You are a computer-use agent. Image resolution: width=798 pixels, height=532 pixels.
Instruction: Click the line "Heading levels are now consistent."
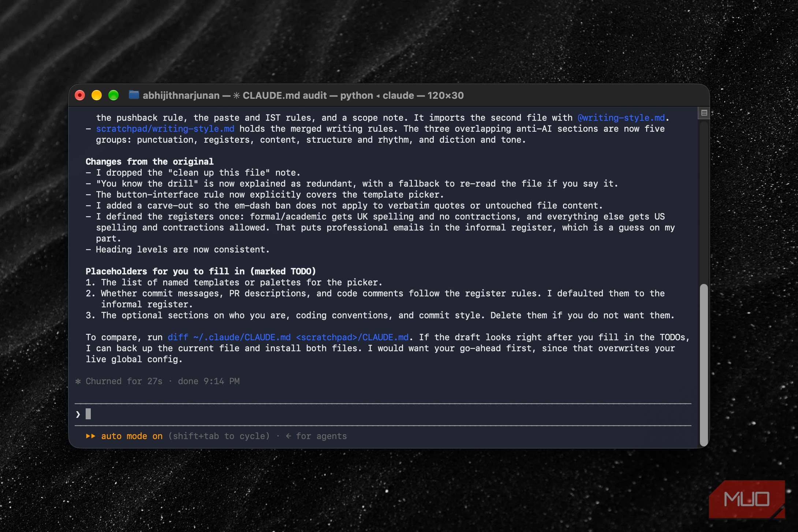[183, 250]
